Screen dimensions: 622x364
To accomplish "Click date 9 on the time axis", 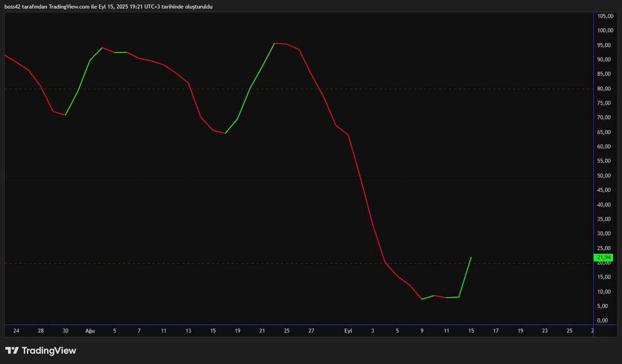I will click(422, 330).
